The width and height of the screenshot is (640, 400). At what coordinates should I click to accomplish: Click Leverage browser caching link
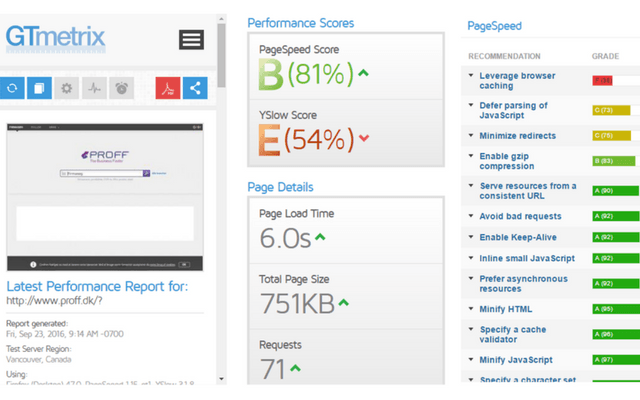[517, 81]
